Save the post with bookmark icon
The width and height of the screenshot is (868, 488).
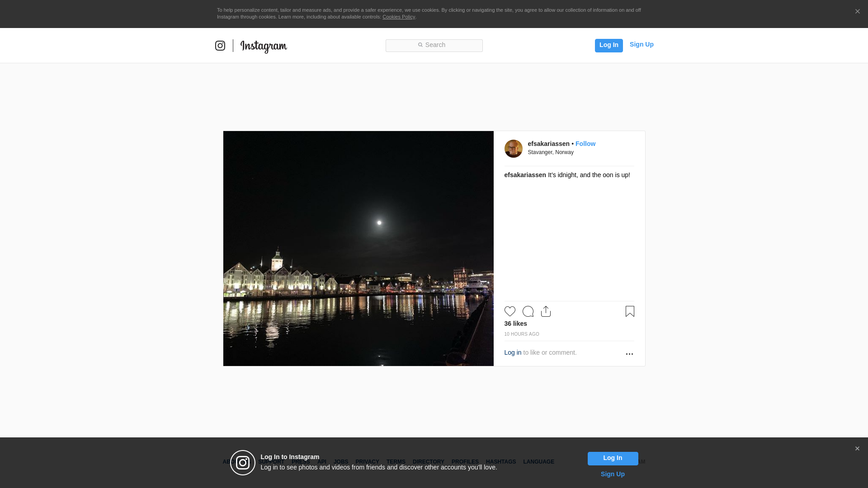(630, 311)
